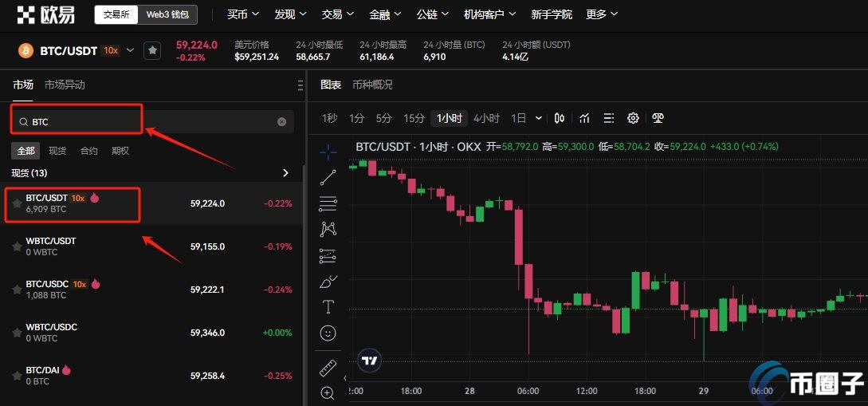Select the brush drawing tool
The height and width of the screenshot is (406, 868).
point(328,282)
